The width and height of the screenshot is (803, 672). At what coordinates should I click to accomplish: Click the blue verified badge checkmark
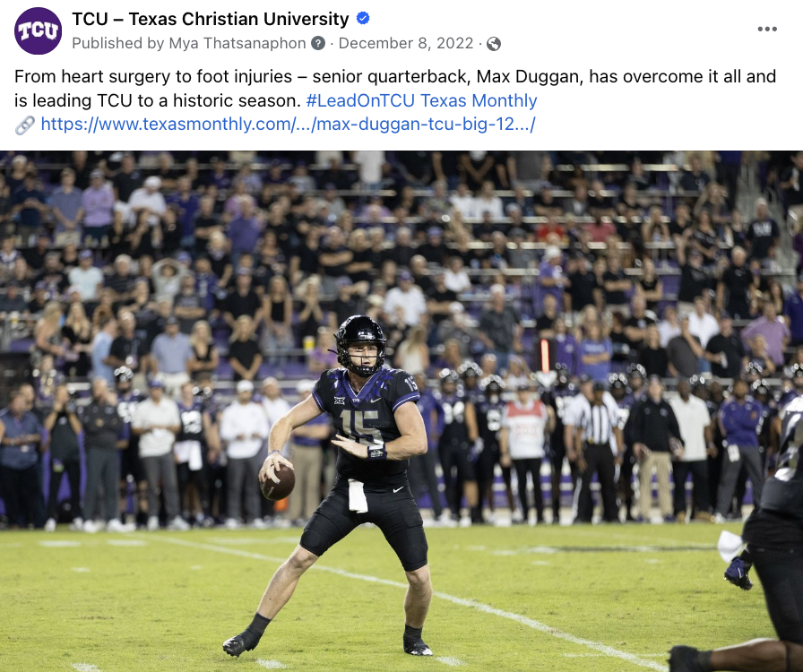coord(363,19)
